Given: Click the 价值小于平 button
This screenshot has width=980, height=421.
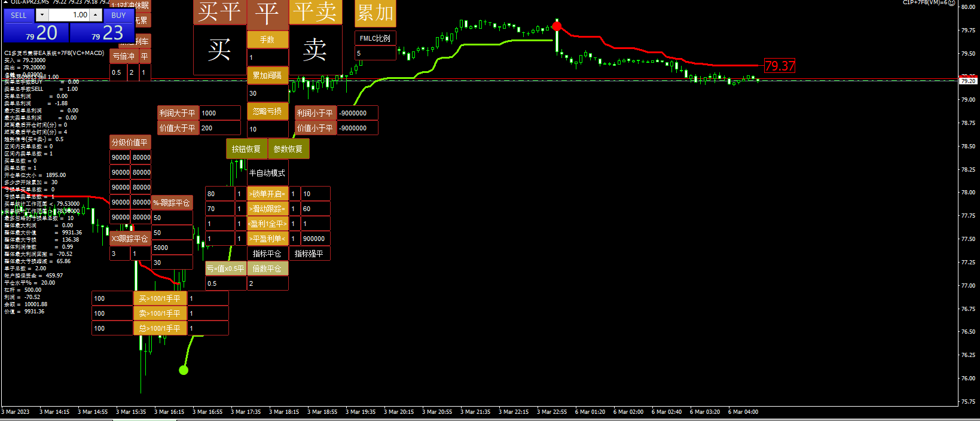Looking at the screenshot, I should coord(315,128).
